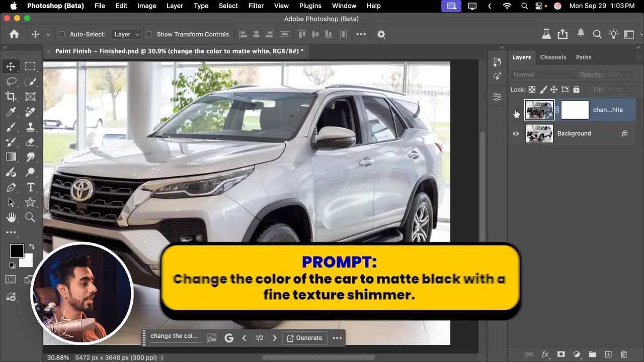Open the Layers panel menu icon

coord(638,57)
